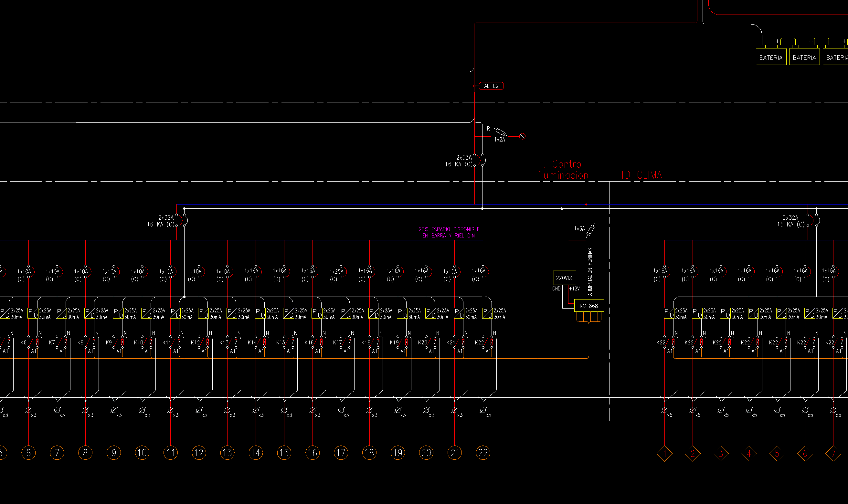The image size is (848, 504).
Task: Click the TD CLIMA panel title
Action: (641, 175)
